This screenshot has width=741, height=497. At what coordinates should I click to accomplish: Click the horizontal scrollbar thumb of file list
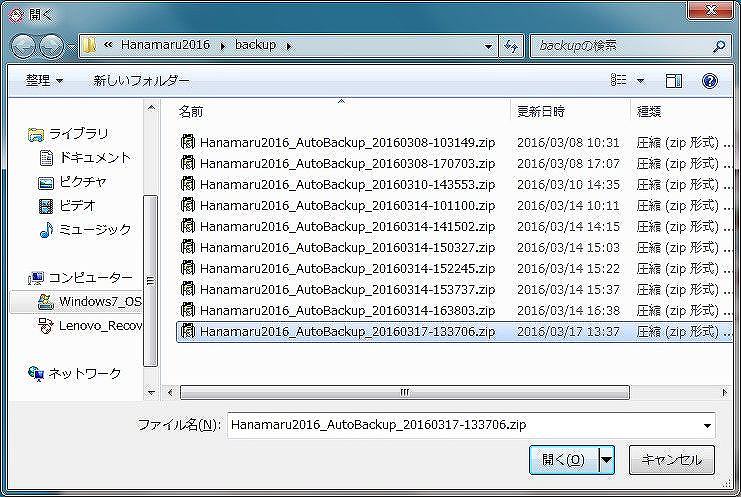click(x=405, y=392)
